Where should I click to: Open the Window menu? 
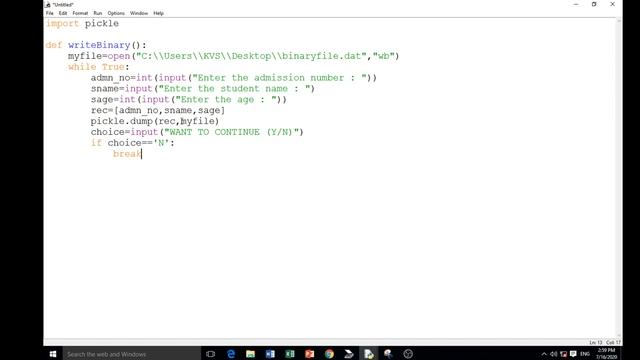[x=139, y=13]
